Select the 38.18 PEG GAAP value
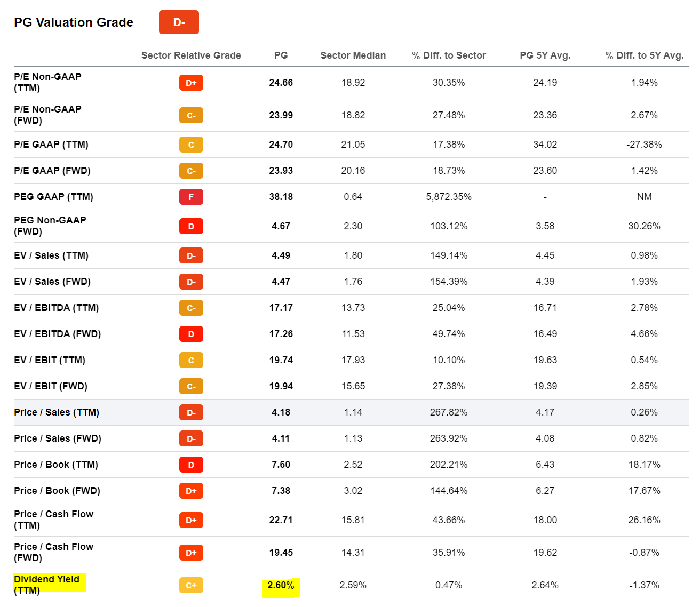 coord(281,197)
